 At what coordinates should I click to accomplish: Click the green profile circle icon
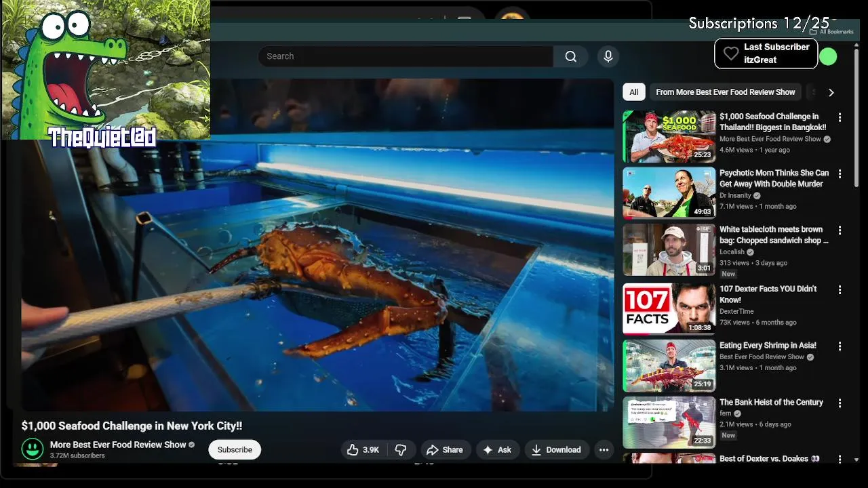(828, 56)
